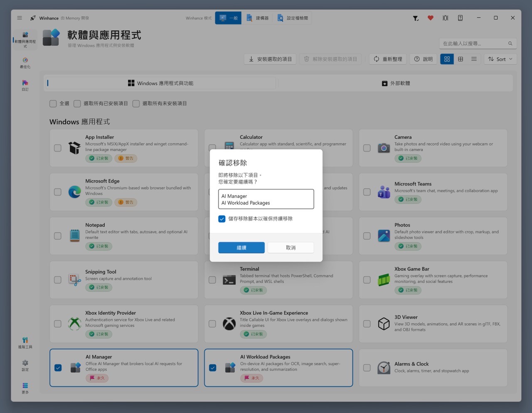Image resolution: width=532 pixels, height=413 pixels.
Task: Click the Xbox Game Bar icon
Action: (384, 280)
